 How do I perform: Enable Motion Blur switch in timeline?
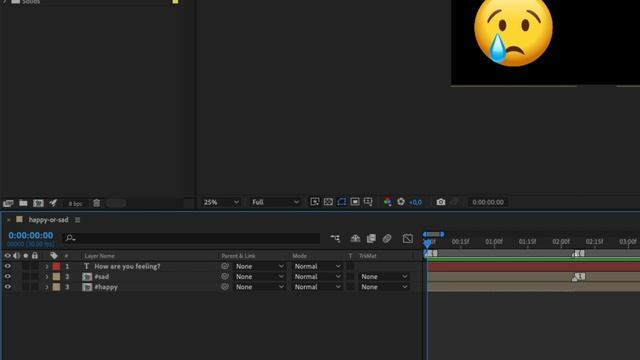(387, 238)
